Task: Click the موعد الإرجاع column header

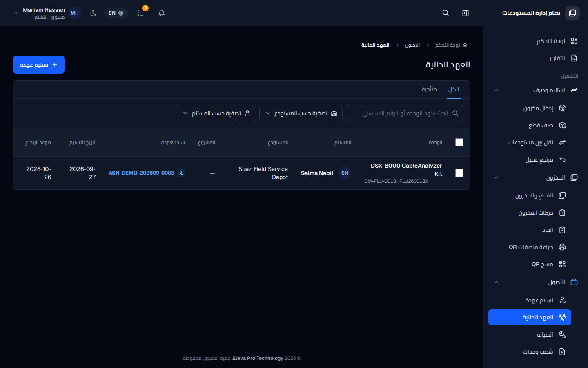Action: coord(38,142)
